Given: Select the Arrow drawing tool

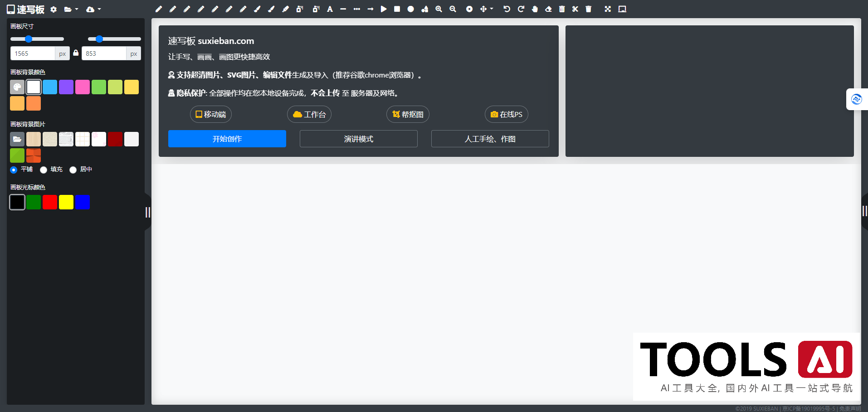Looking at the screenshot, I should (x=371, y=9).
